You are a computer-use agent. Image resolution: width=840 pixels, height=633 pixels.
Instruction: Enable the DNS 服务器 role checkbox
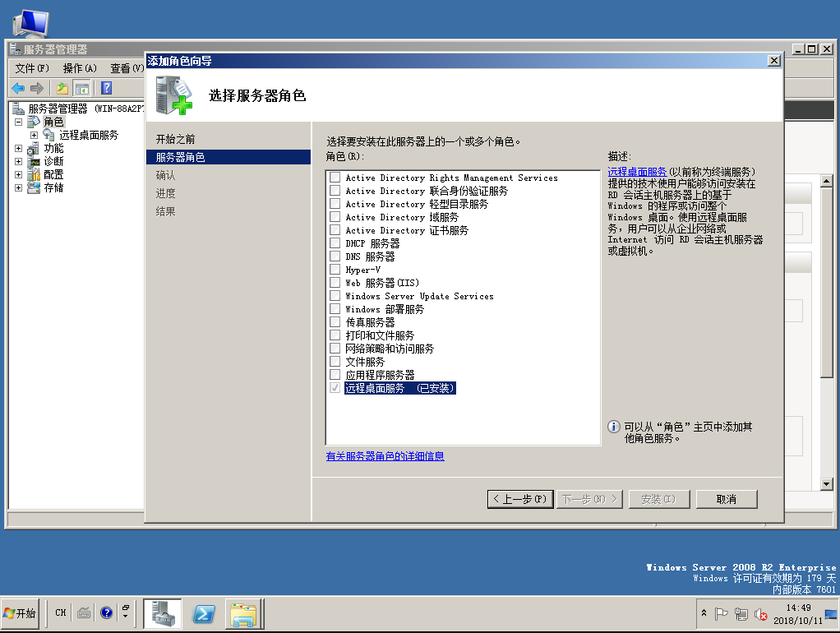tap(335, 256)
